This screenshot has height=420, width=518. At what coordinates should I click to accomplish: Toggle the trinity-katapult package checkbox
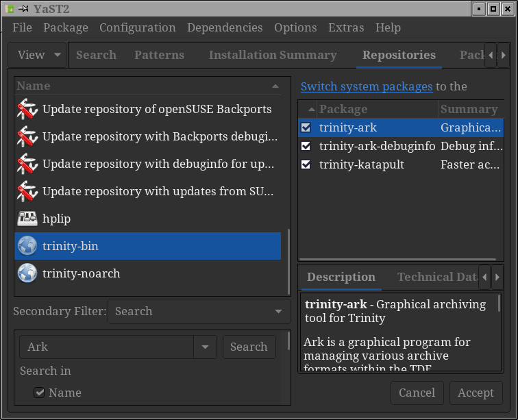tap(306, 164)
